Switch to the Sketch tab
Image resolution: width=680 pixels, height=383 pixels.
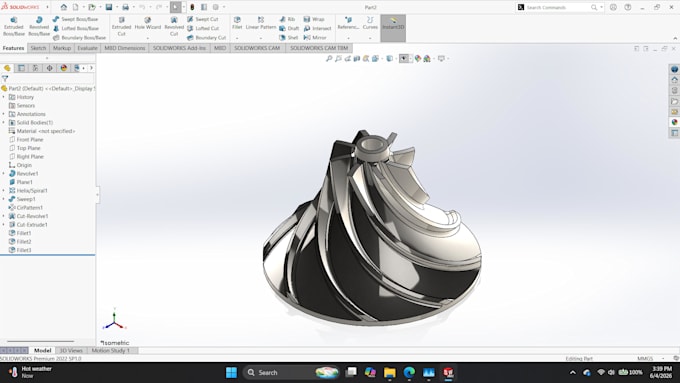38,48
